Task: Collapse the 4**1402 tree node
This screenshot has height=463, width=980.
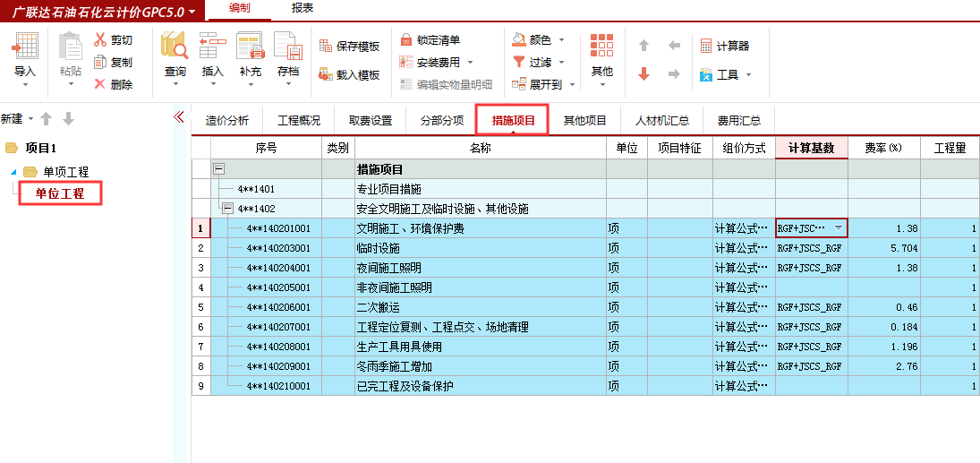Action: 228,209
